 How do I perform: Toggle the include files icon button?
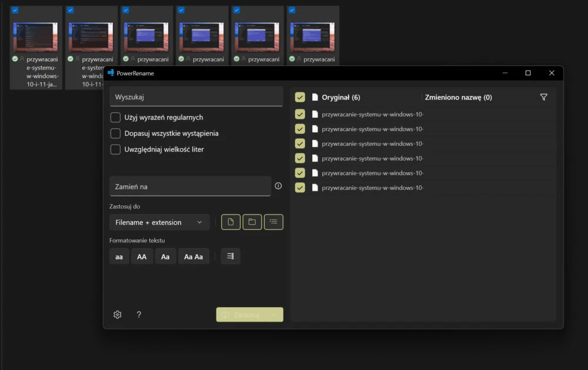[x=230, y=222]
